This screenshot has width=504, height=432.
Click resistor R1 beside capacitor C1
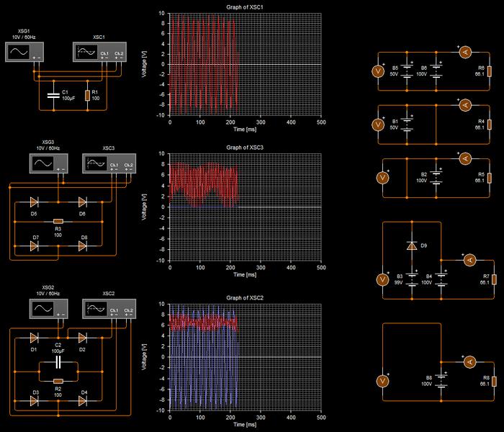click(x=87, y=95)
